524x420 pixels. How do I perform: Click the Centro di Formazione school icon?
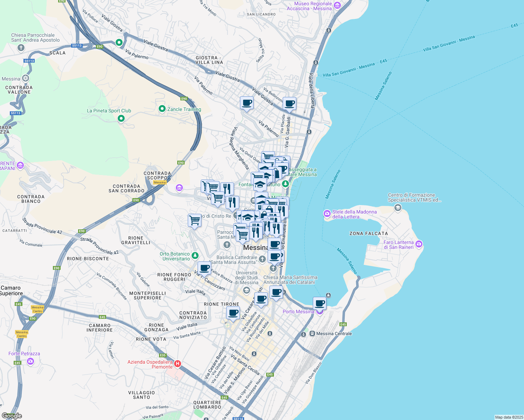pyautogui.click(x=398, y=208)
